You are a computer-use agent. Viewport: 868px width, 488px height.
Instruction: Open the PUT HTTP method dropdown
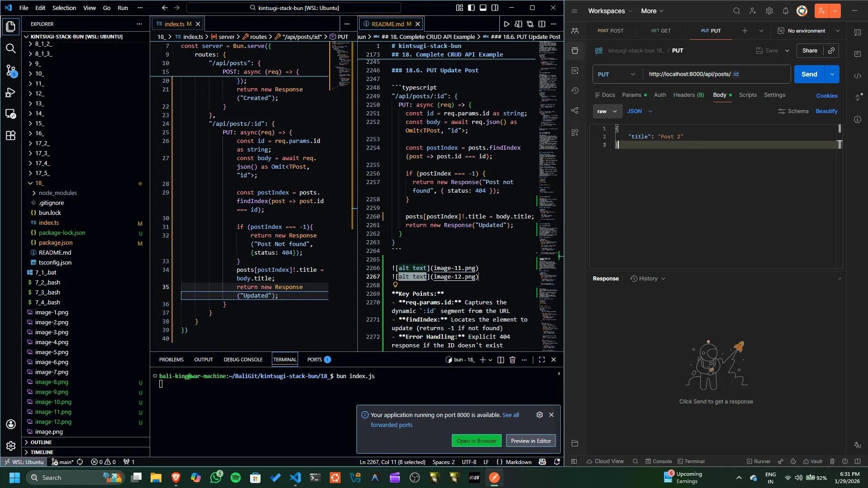(617, 74)
